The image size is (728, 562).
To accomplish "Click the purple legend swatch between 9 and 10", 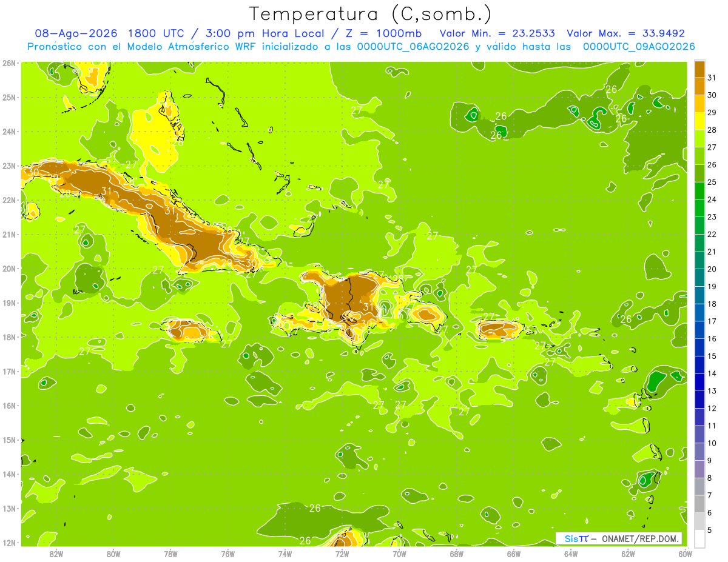I will (x=699, y=451).
